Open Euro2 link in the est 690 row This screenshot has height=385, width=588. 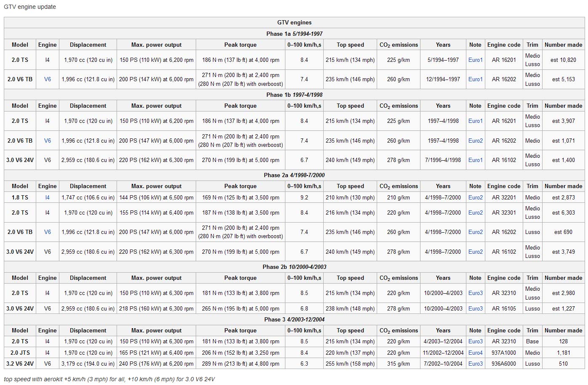click(x=475, y=232)
